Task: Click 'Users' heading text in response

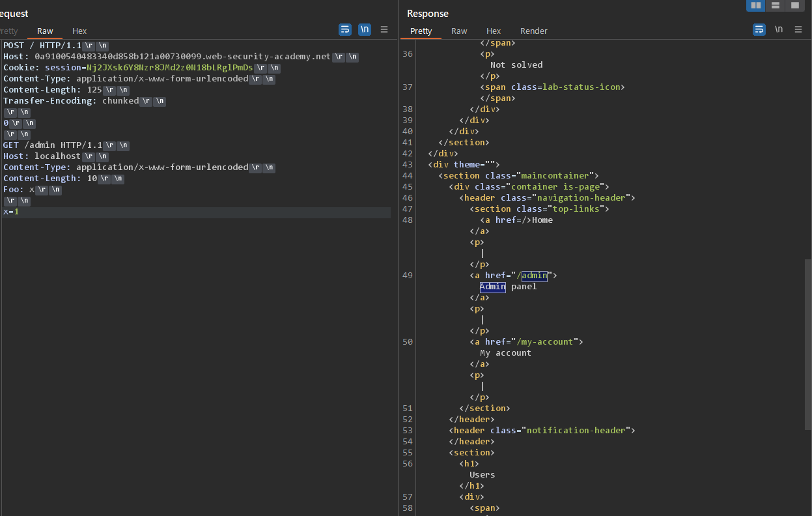Action: pos(483,475)
